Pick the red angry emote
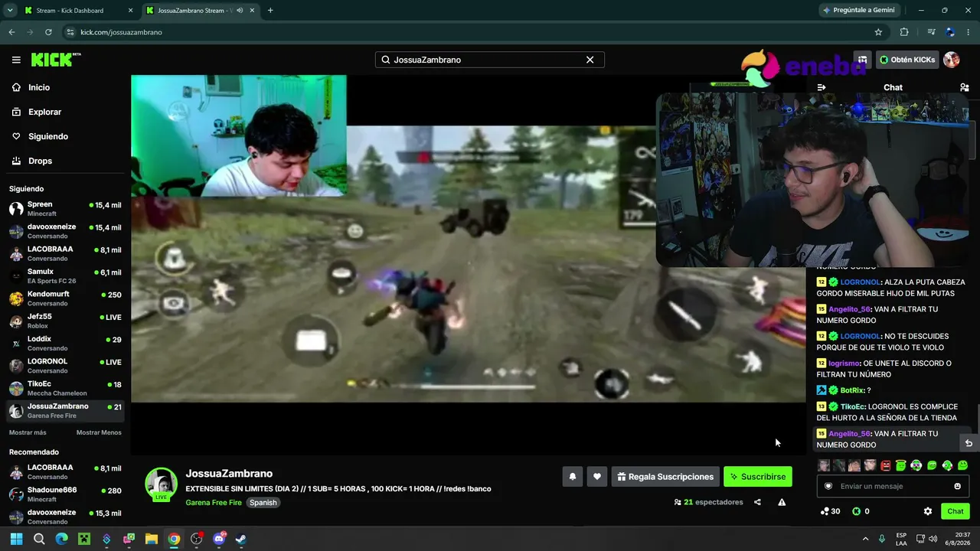The width and height of the screenshot is (980, 551). click(x=885, y=465)
